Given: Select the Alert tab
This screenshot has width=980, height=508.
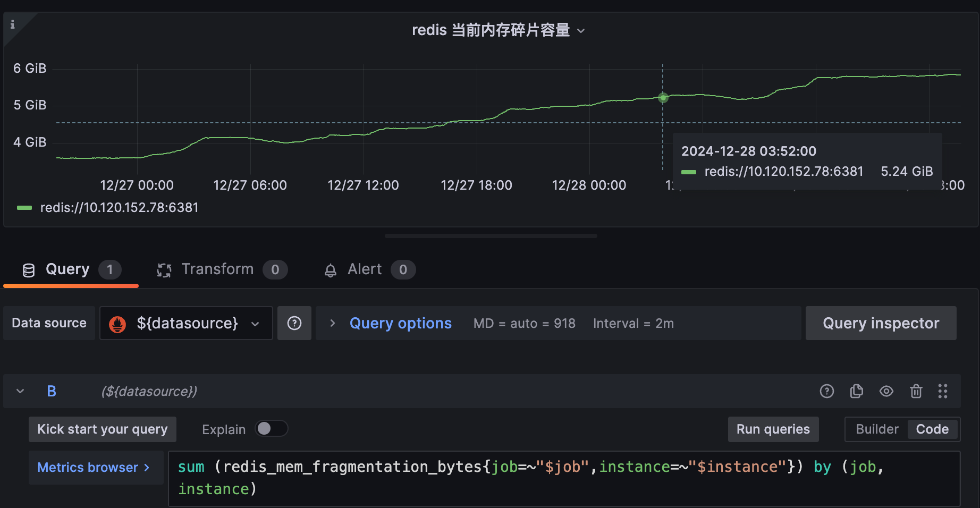Looking at the screenshot, I should coord(364,269).
